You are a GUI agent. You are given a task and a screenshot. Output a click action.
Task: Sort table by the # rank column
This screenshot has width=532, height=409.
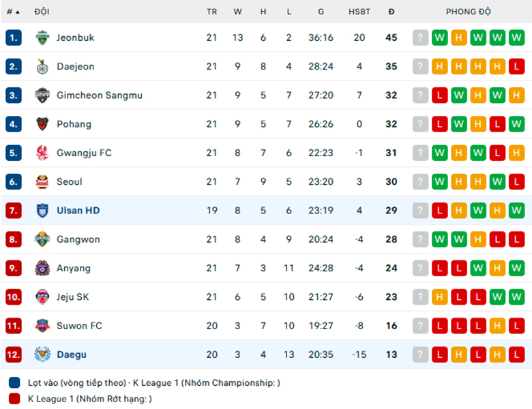(13, 12)
